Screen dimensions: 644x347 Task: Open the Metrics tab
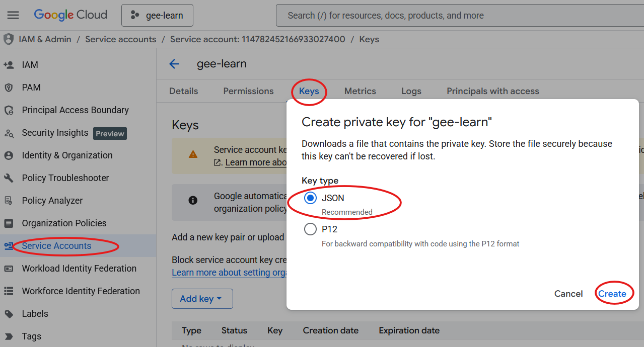tap(360, 91)
